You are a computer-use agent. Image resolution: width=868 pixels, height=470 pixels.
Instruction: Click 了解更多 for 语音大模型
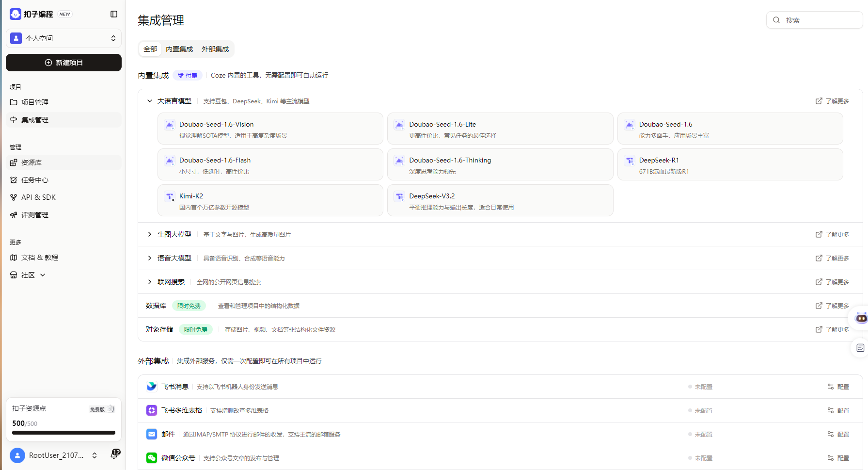click(x=832, y=258)
